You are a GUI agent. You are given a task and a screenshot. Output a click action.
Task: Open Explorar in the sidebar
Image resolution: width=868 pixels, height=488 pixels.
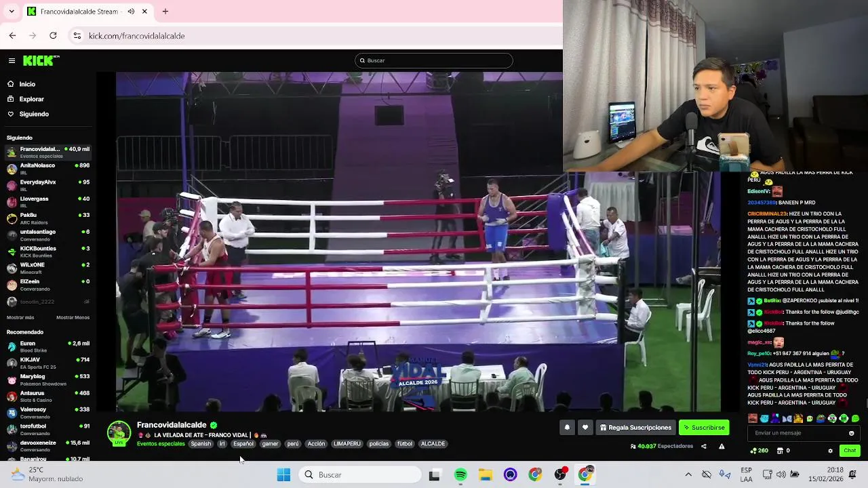pyautogui.click(x=31, y=99)
